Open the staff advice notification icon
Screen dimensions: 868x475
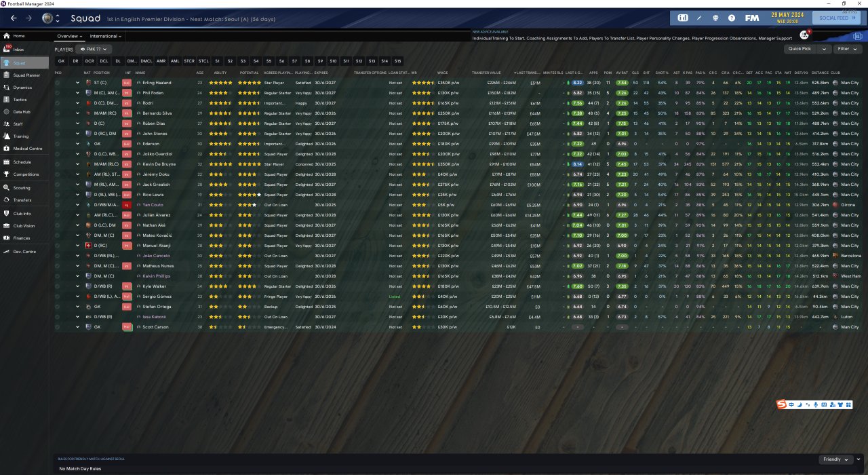pos(804,35)
